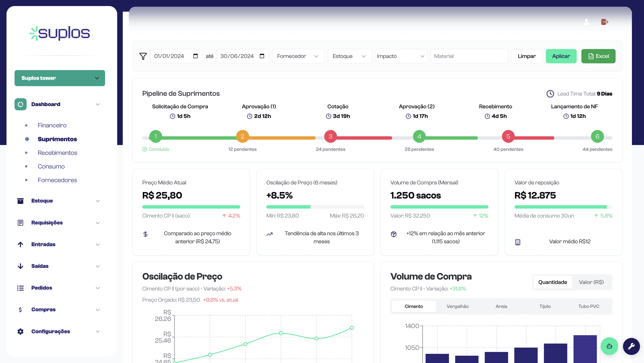Expand the Suplos tower project selector
The width and height of the screenshot is (644, 363).
click(60, 78)
